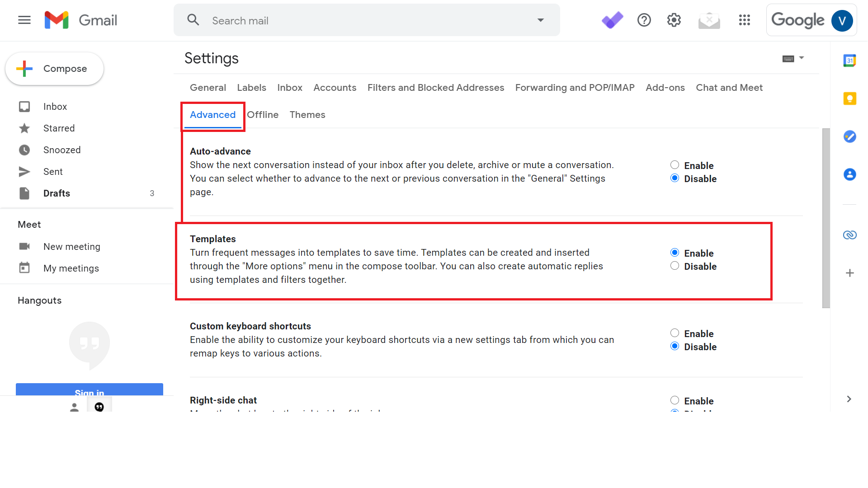Enable the Auto-advance feature

click(x=674, y=165)
